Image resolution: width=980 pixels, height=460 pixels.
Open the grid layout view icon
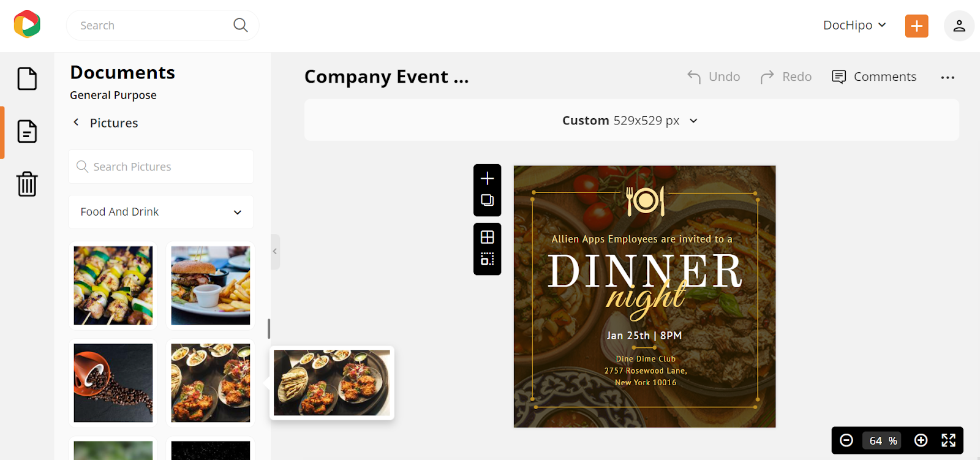[488, 237]
